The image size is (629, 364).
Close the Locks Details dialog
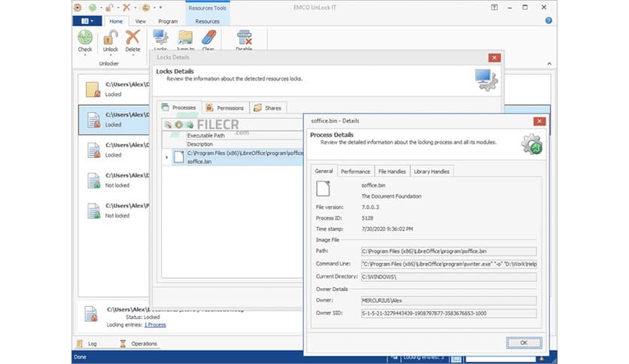tap(494, 58)
